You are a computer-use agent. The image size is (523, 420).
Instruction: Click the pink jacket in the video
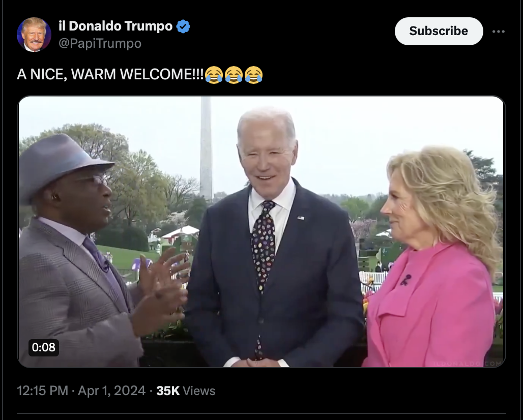(x=430, y=307)
